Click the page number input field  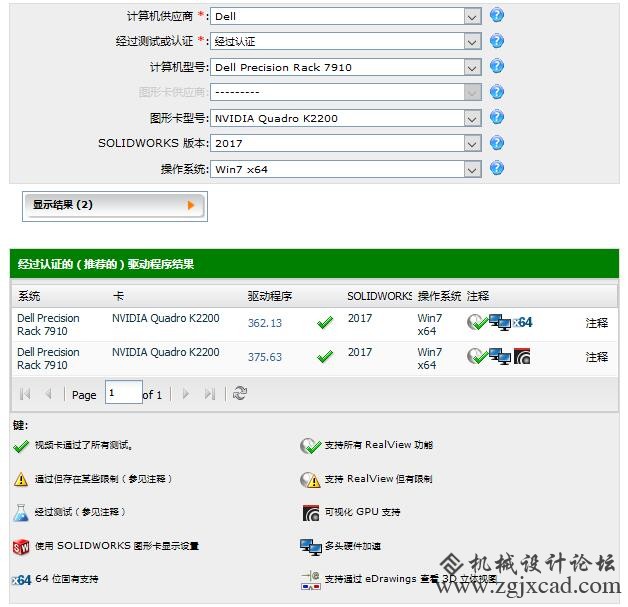click(124, 392)
